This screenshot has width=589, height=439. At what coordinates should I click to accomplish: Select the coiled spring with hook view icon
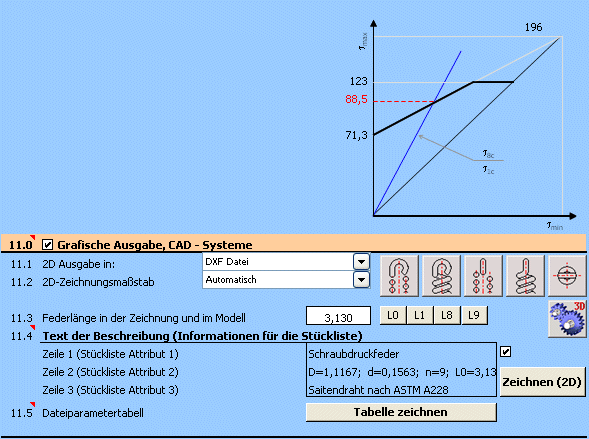point(441,276)
